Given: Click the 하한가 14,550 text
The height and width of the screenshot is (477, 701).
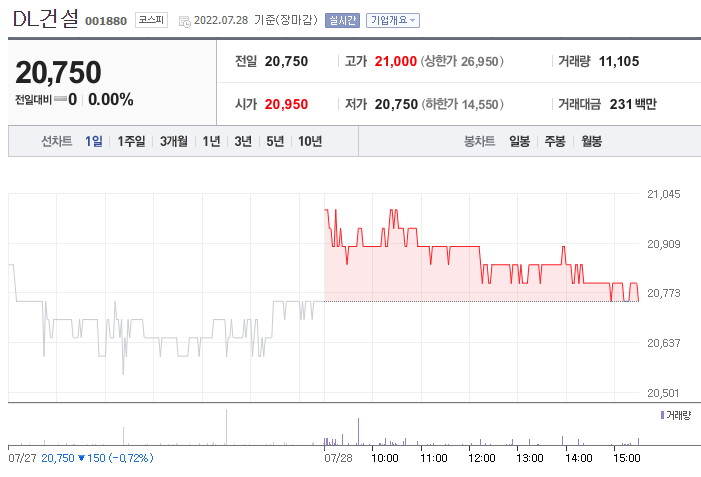Looking at the screenshot, I should click(x=462, y=104).
